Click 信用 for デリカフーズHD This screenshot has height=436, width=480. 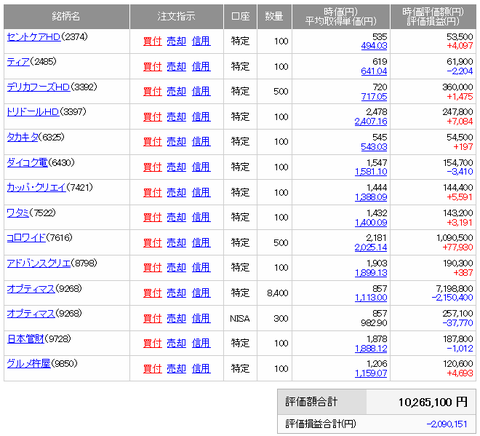pyautogui.click(x=201, y=91)
